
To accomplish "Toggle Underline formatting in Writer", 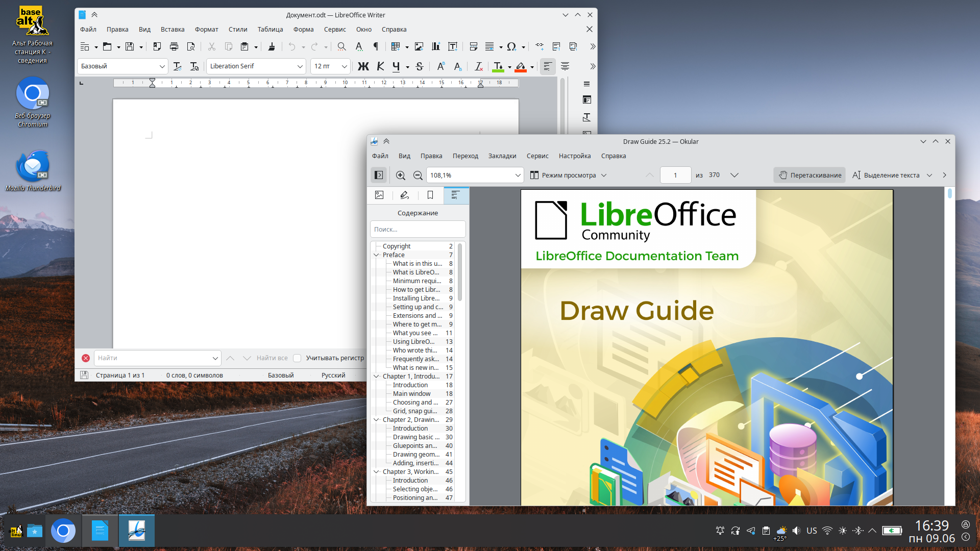I will pyautogui.click(x=396, y=66).
